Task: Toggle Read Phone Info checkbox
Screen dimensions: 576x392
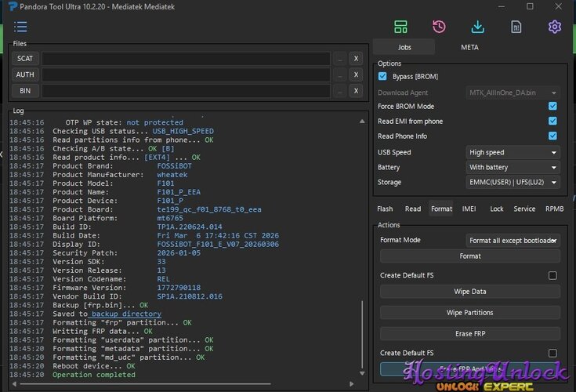Action: pyautogui.click(x=552, y=136)
